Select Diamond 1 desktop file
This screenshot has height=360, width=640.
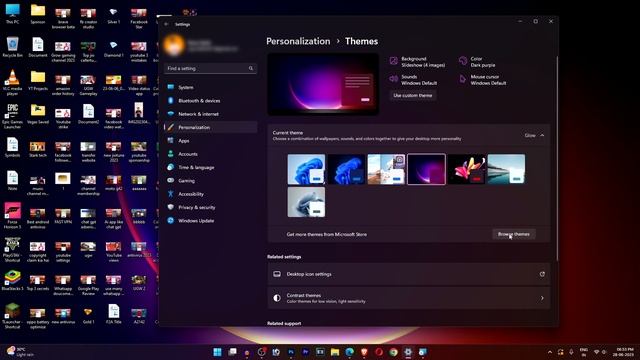tap(113, 48)
